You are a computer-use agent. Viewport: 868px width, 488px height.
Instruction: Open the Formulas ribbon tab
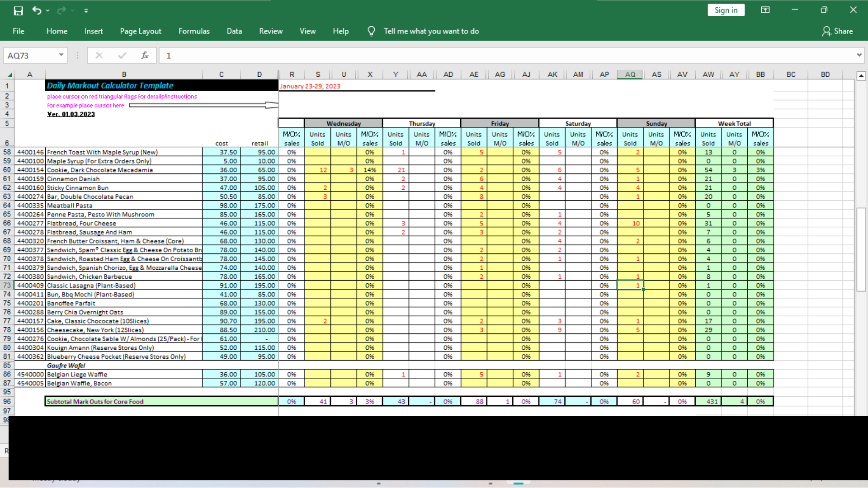[194, 31]
